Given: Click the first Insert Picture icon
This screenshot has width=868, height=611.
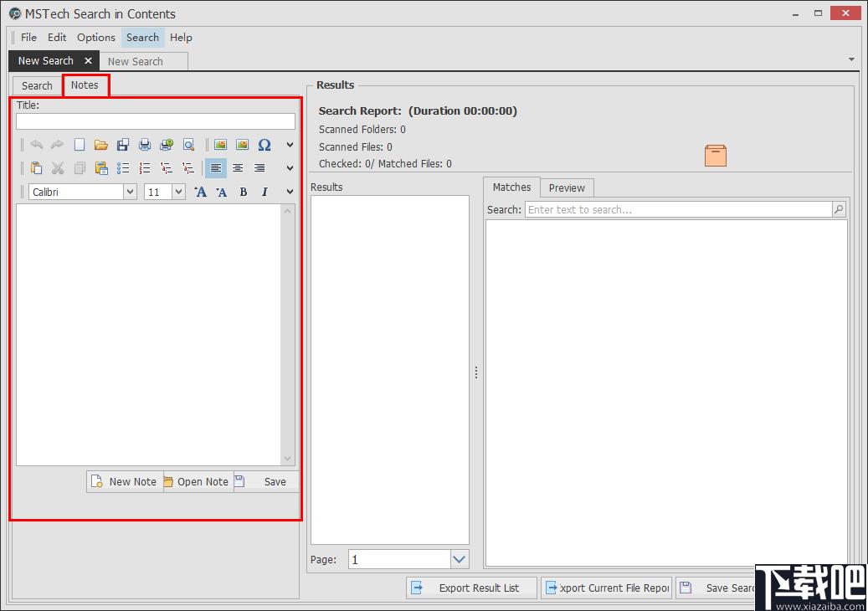Looking at the screenshot, I should (x=220, y=145).
